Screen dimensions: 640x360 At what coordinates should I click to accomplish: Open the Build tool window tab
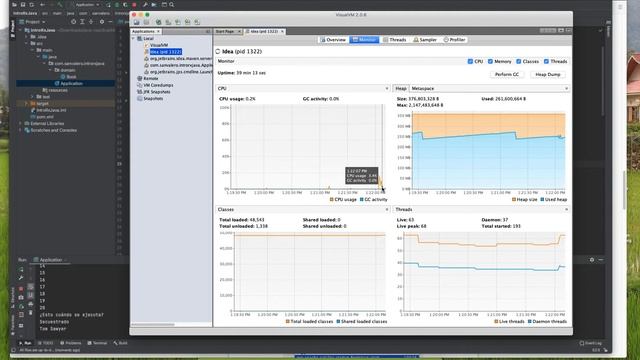pos(121,343)
